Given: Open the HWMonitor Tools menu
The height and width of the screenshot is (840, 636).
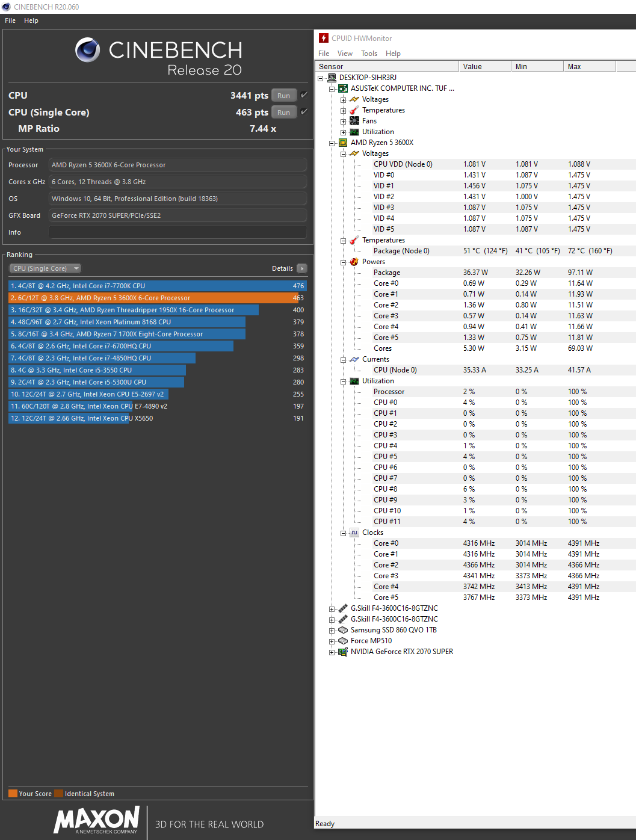Looking at the screenshot, I should [369, 54].
